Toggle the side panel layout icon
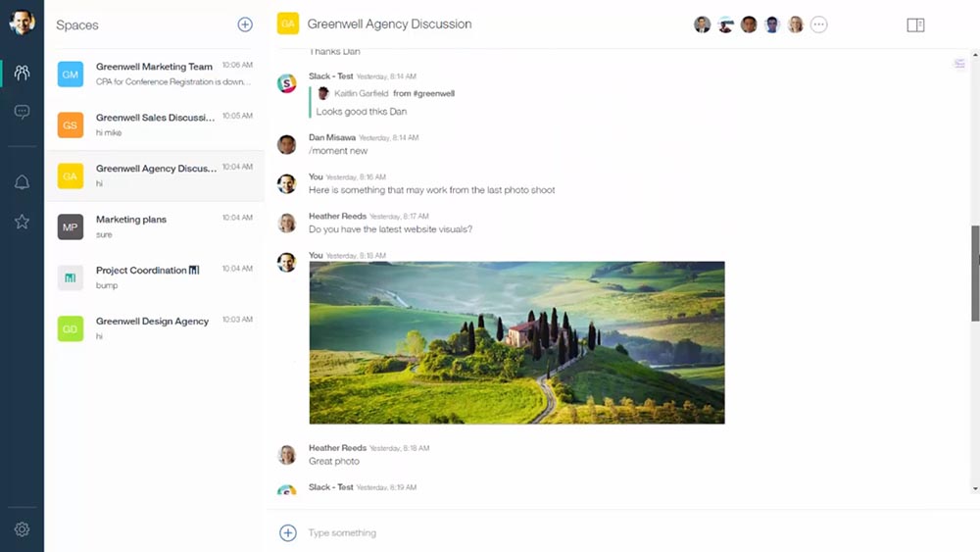The height and width of the screenshot is (552, 980). click(x=915, y=25)
